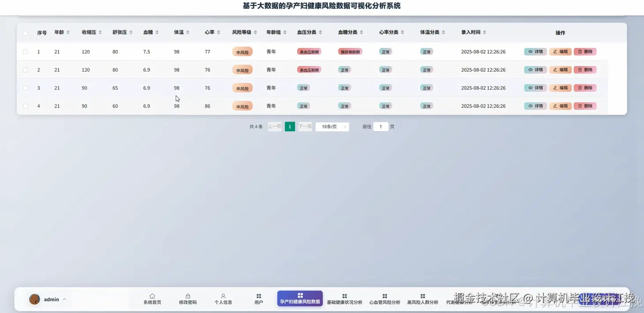Open 基础健康状况分析 navigation item
The height and width of the screenshot is (313, 644).
click(345, 299)
